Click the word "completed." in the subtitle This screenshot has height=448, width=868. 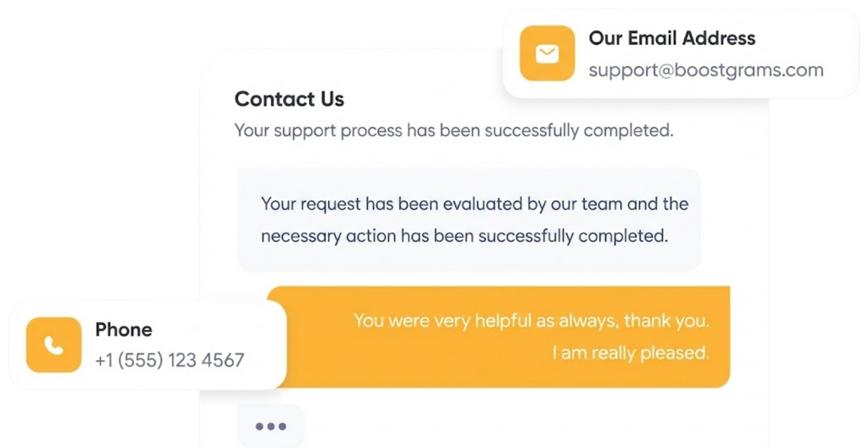628,130
